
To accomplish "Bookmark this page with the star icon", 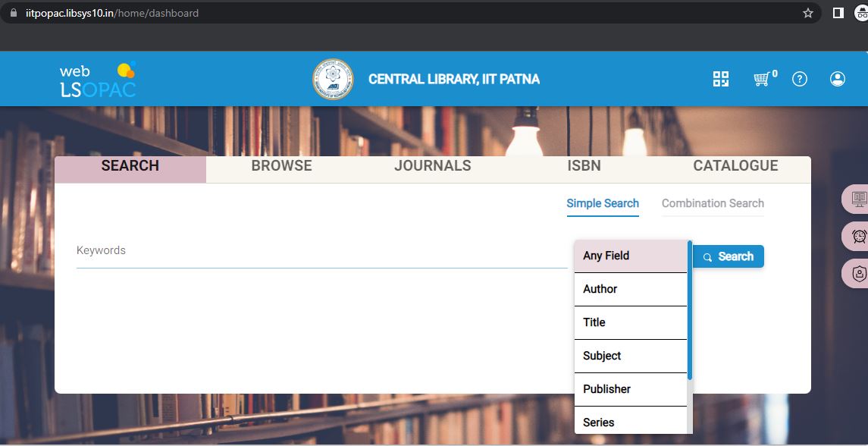I will [807, 13].
